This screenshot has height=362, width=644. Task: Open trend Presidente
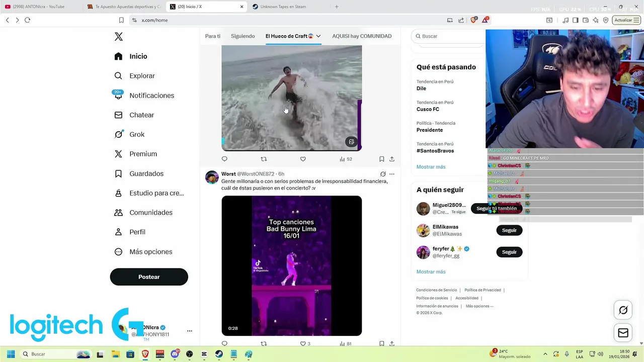(x=430, y=130)
